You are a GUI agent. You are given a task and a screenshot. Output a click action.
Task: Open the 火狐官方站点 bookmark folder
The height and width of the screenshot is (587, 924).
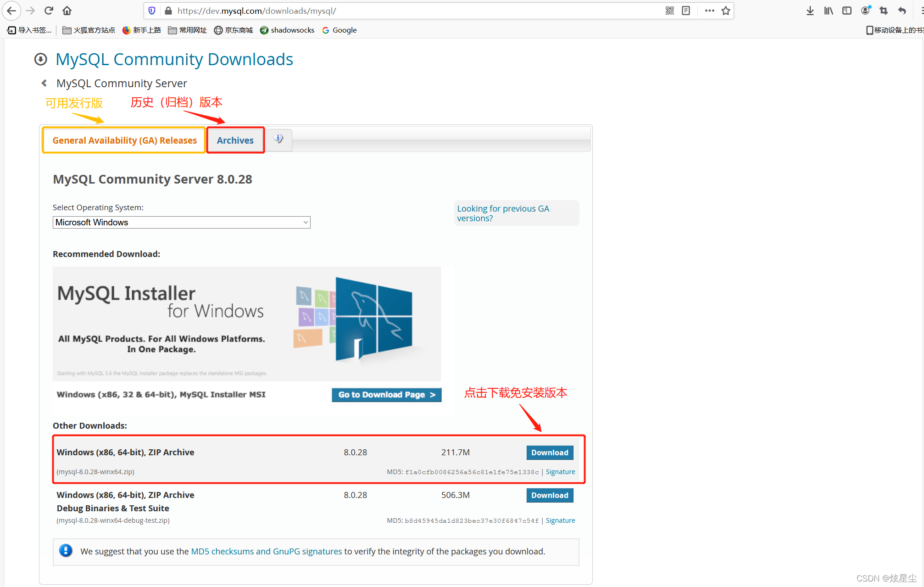pos(89,30)
